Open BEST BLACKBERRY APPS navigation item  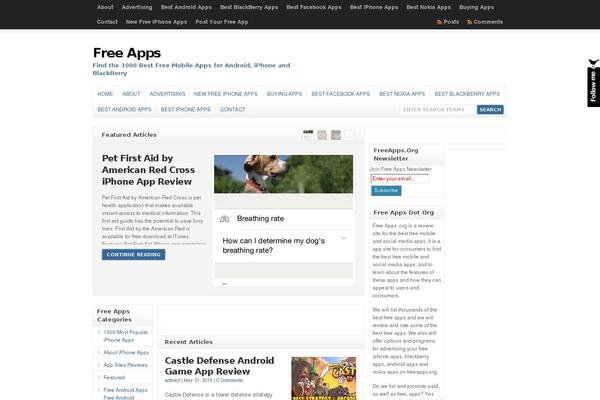(x=467, y=94)
